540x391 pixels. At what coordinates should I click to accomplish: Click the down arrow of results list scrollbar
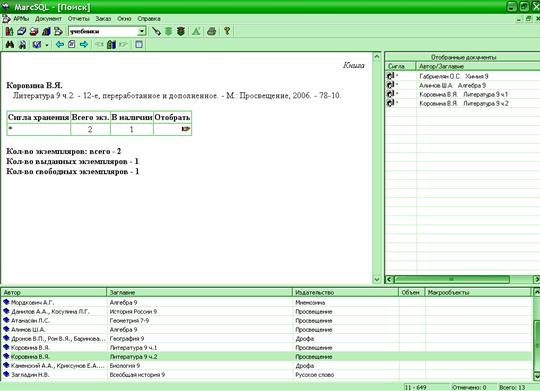(x=537, y=375)
